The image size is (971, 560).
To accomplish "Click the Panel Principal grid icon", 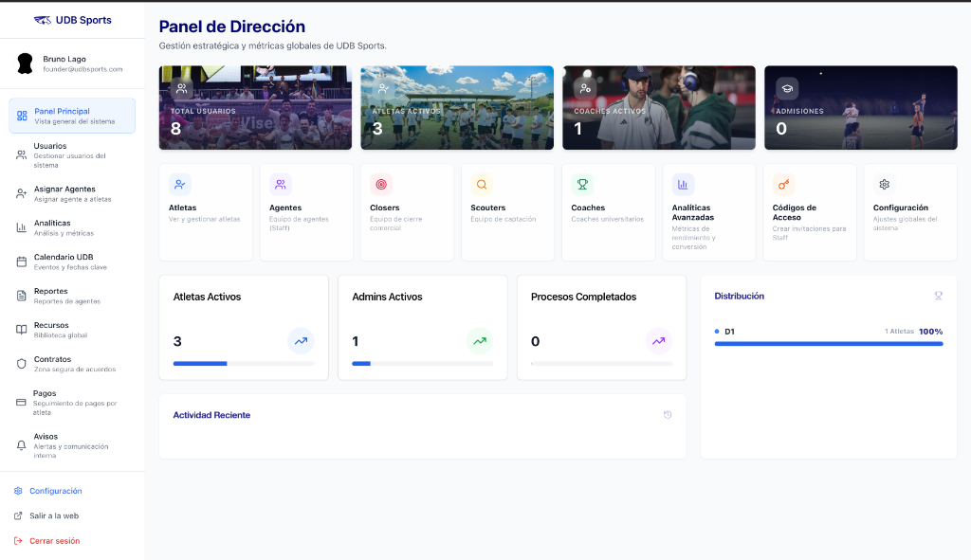I will (x=22, y=116).
